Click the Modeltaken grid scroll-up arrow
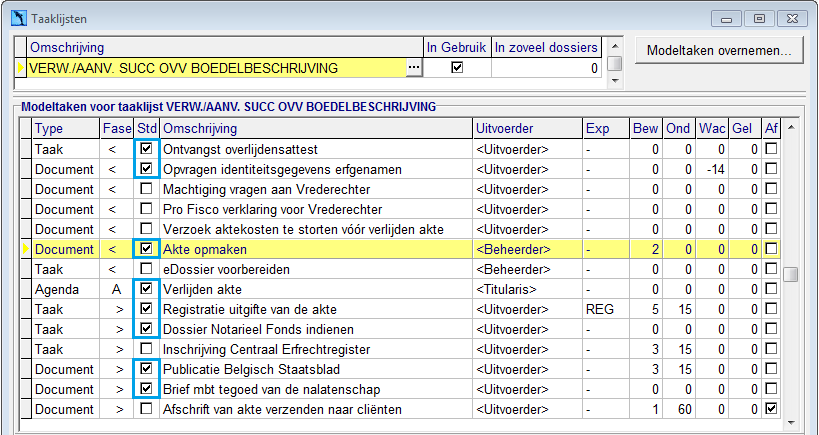 coord(790,127)
